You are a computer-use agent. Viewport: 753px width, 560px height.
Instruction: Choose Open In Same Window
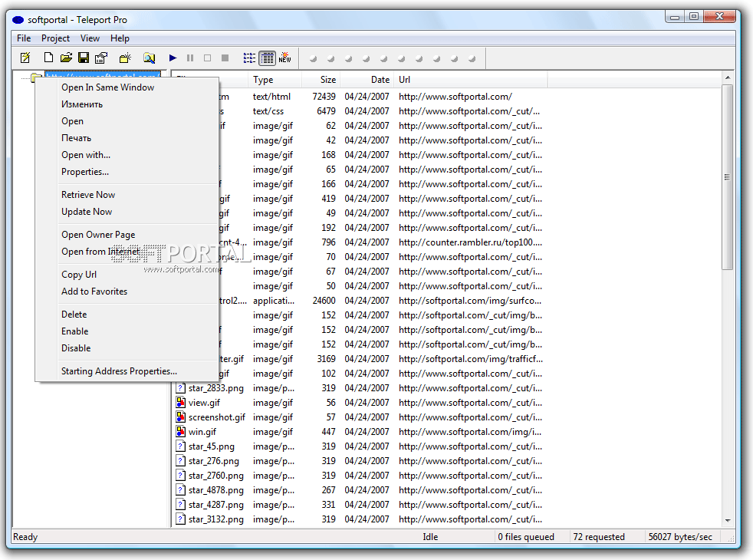[127, 87]
